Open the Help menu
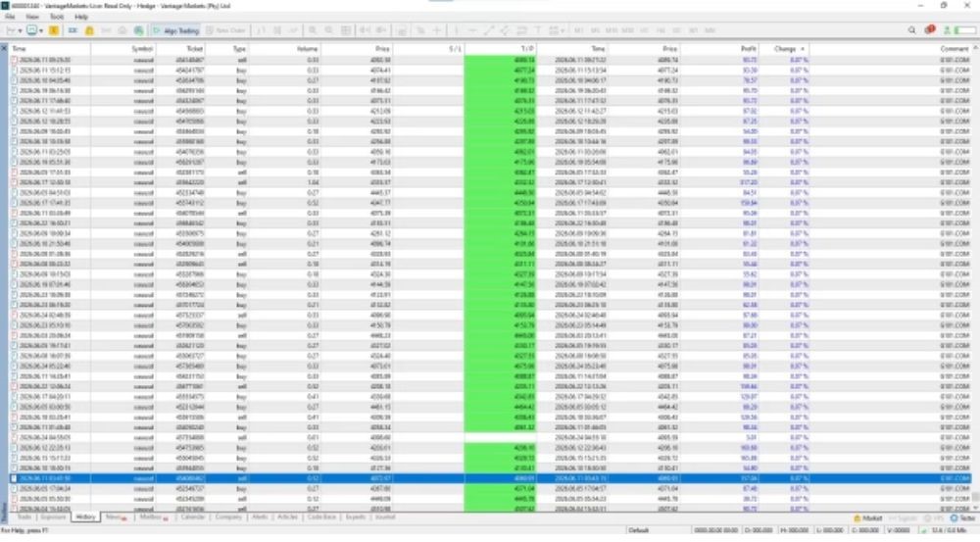980x542 pixels. 81,17
